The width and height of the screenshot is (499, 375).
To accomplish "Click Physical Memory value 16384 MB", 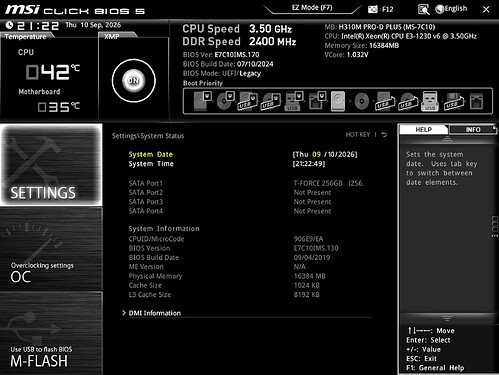I will pyautogui.click(x=309, y=276).
